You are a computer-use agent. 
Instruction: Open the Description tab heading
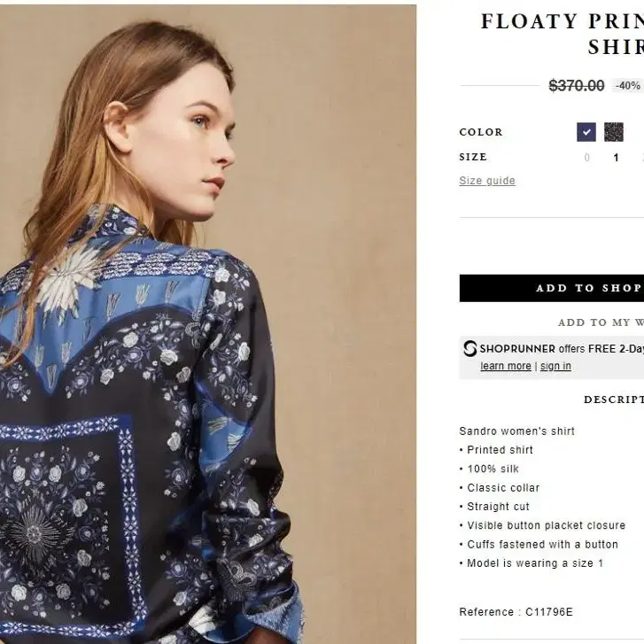[x=614, y=400]
